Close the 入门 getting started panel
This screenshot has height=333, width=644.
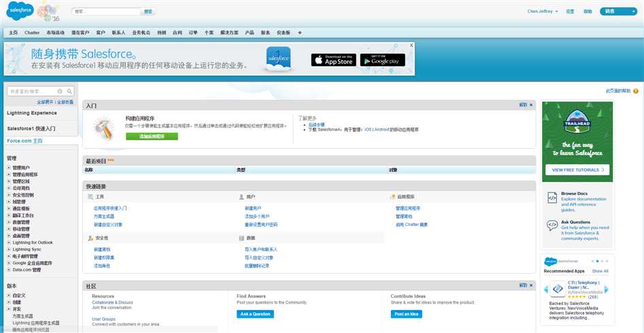pyautogui.click(x=531, y=106)
